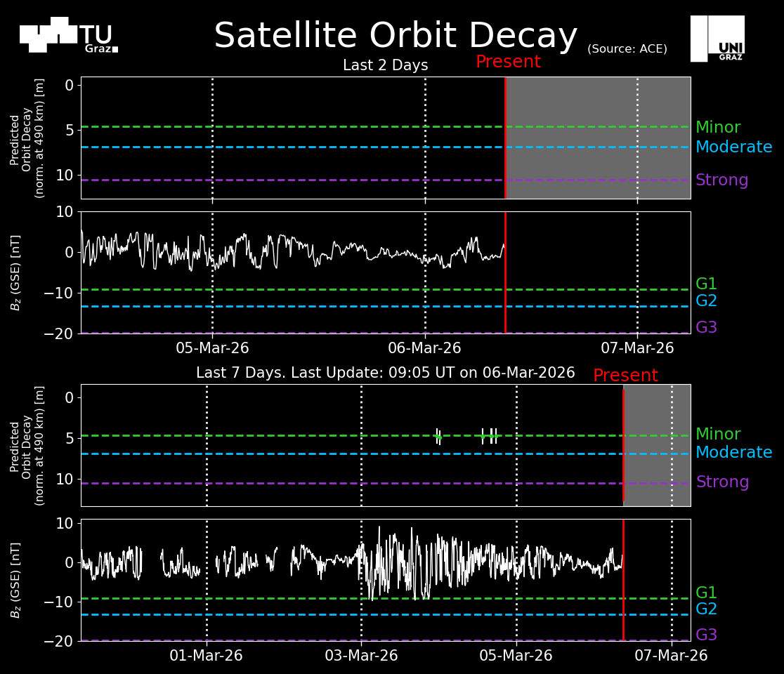Click the 01-Mar-26 date tick label
This screenshot has height=674, width=784.
point(207,656)
